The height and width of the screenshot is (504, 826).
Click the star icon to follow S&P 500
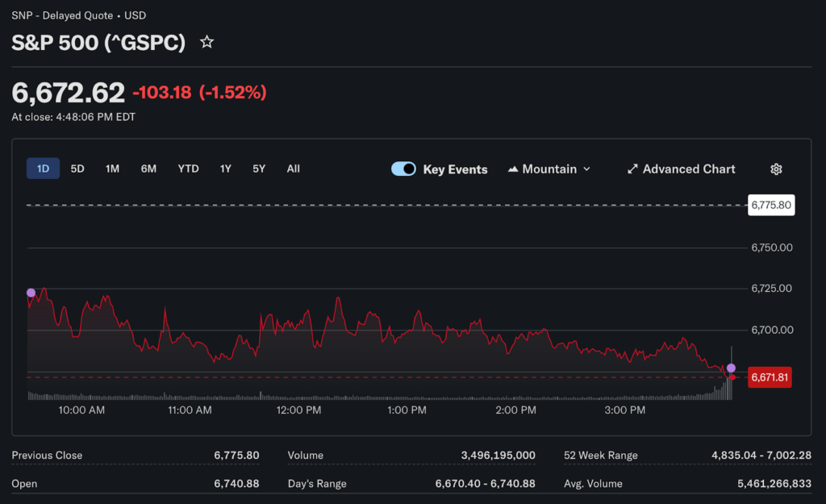(207, 42)
